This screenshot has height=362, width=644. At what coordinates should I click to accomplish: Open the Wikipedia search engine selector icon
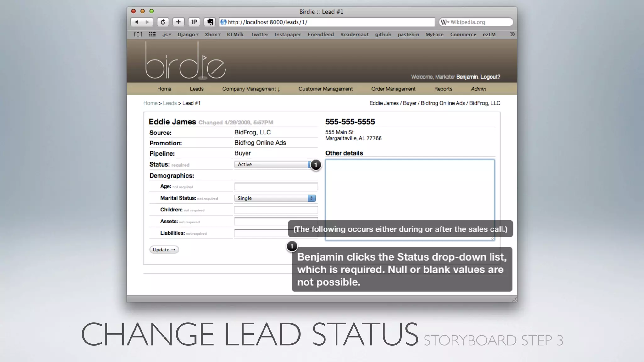coord(445,22)
